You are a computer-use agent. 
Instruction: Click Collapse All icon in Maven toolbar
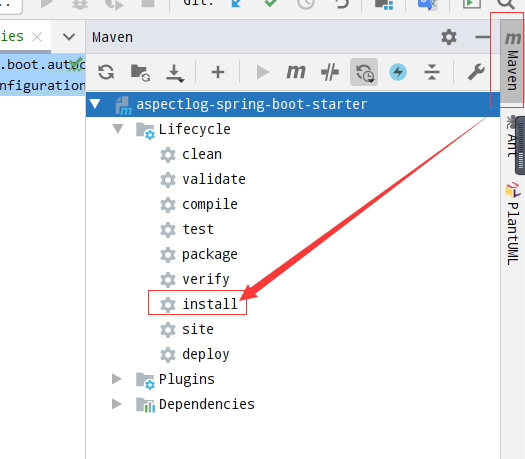(x=432, y=72)
